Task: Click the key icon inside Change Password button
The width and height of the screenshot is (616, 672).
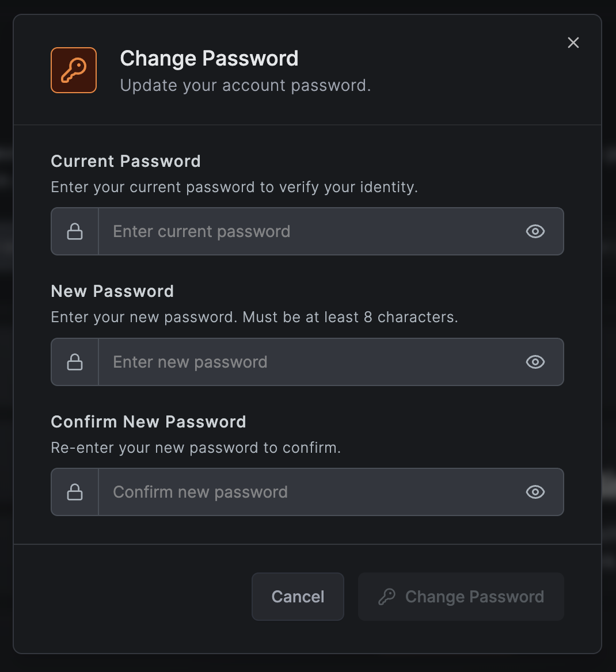Action: coord(389,597)
